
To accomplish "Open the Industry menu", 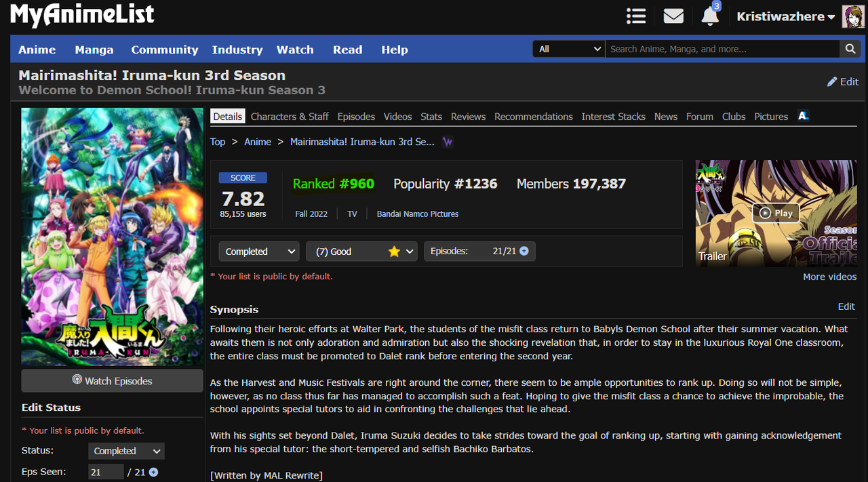I will coord(237,49).
